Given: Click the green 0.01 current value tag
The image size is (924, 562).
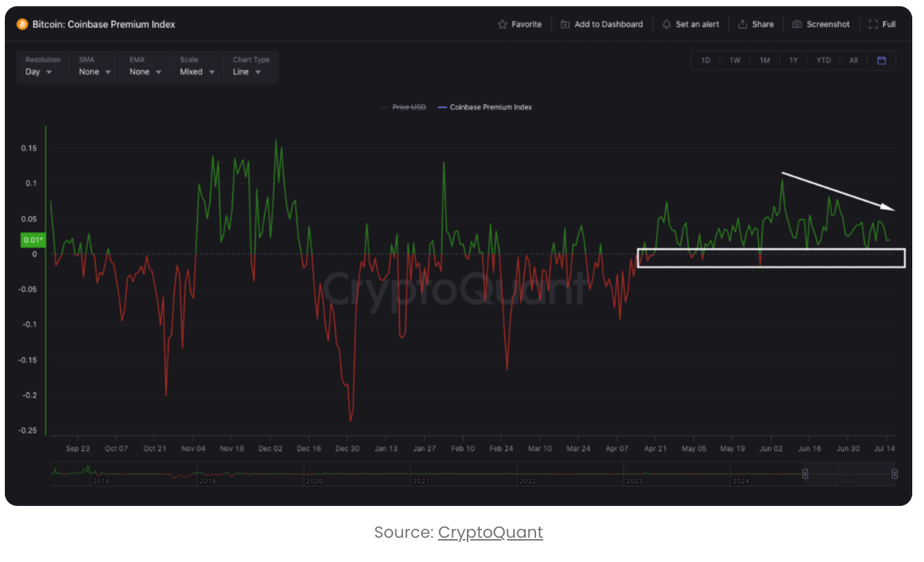Looking at the screenshot, I should pyautogui.click(x=33, y=240).
